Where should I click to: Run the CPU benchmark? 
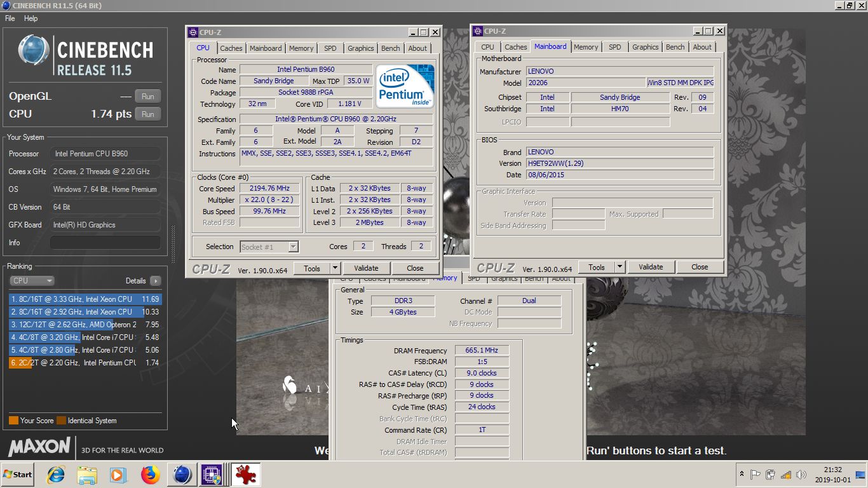(147, 114)
